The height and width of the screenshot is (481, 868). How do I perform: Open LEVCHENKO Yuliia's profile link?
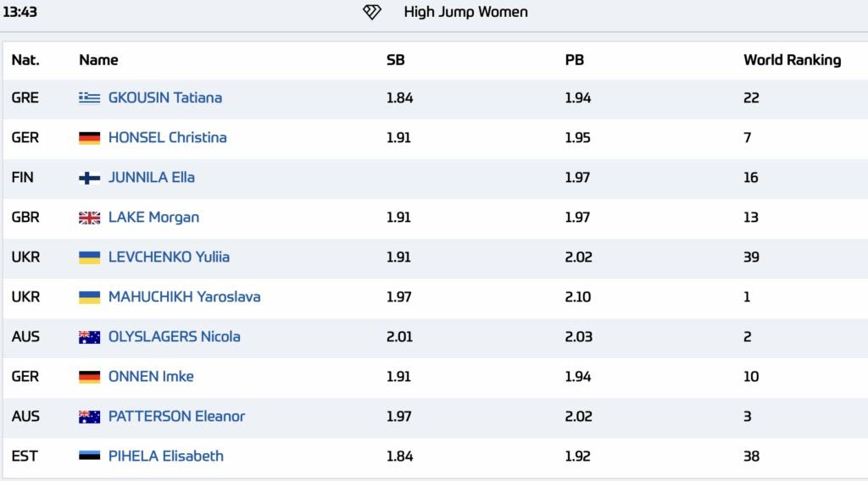point(169,257)
